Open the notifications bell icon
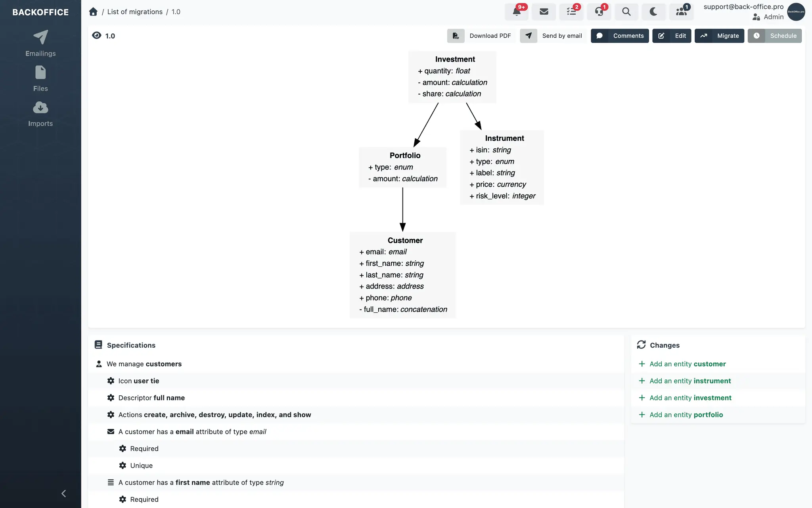Screen dimensions: 812x508 pos(516,12)
